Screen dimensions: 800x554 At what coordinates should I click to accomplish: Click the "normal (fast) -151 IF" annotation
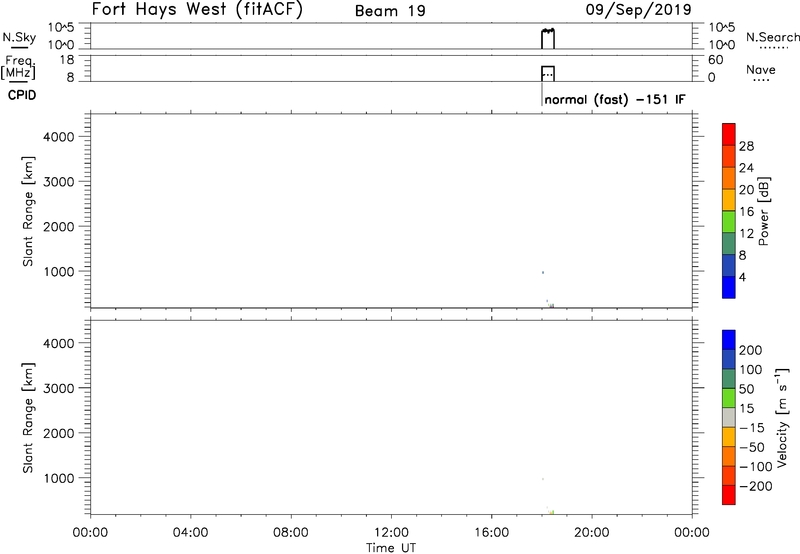615,99
